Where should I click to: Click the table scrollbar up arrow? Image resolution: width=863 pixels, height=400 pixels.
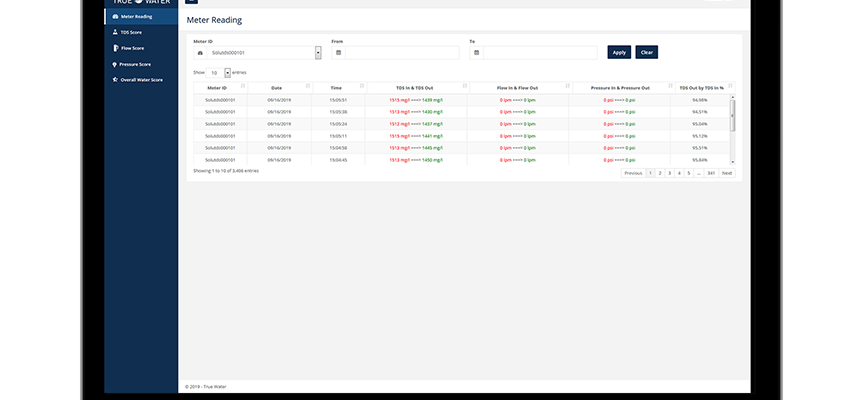click(x=732, y=97)
